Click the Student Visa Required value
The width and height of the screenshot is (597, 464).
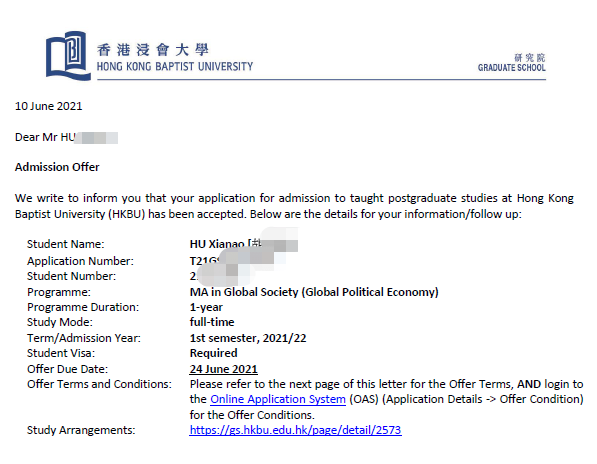pyautogui.click(x=214, y=353)
